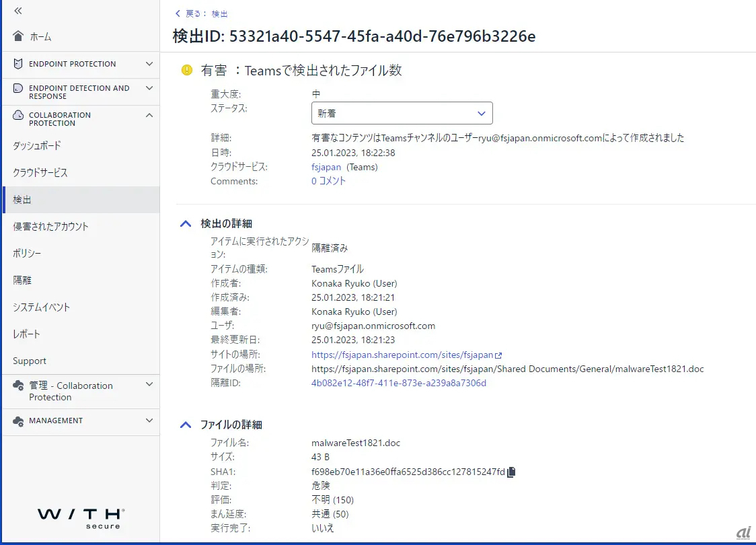
Task: Open the quarantine ID 4b082e12 link
Action: tap(398, 383)
